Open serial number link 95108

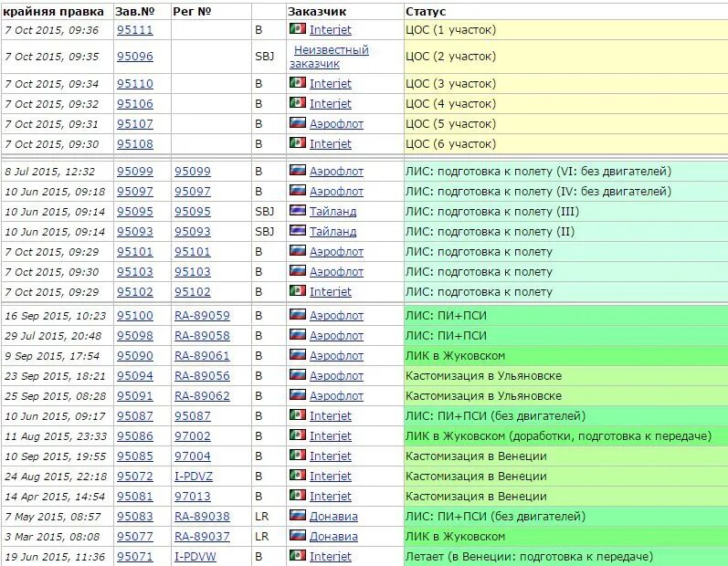[134, 144]
